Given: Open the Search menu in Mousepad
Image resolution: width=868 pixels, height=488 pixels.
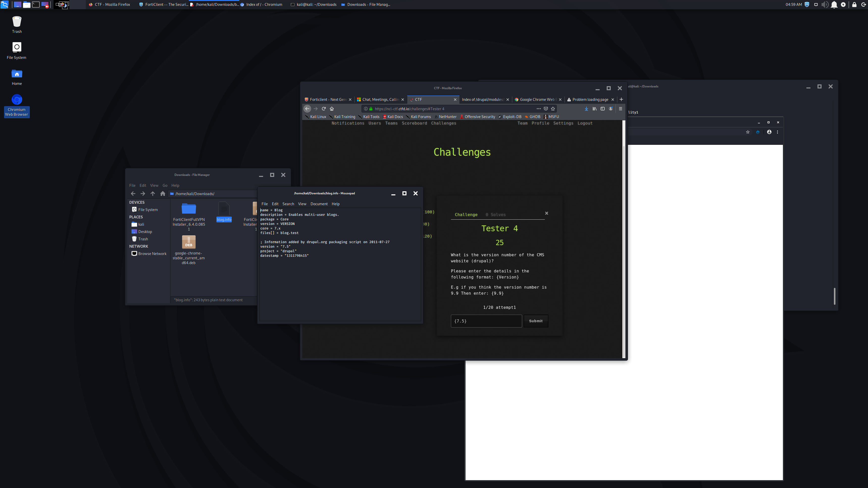Looking at the screenshot, I should point(288,204).
